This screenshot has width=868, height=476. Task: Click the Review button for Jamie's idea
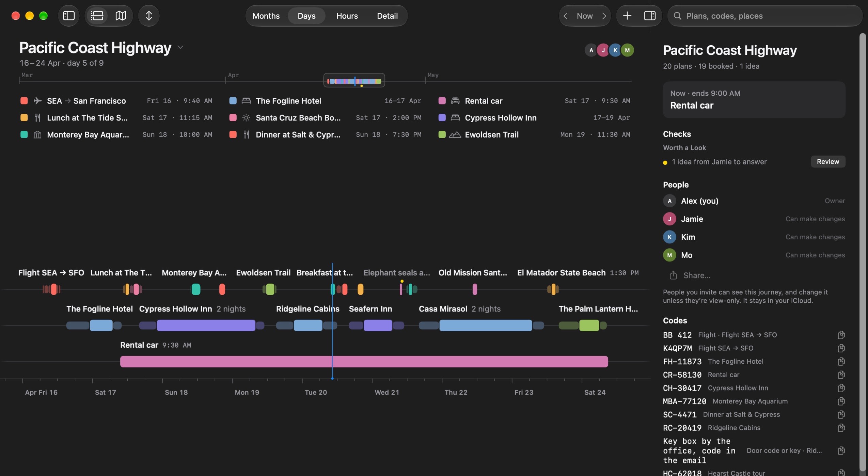click(x=828, y=162)
